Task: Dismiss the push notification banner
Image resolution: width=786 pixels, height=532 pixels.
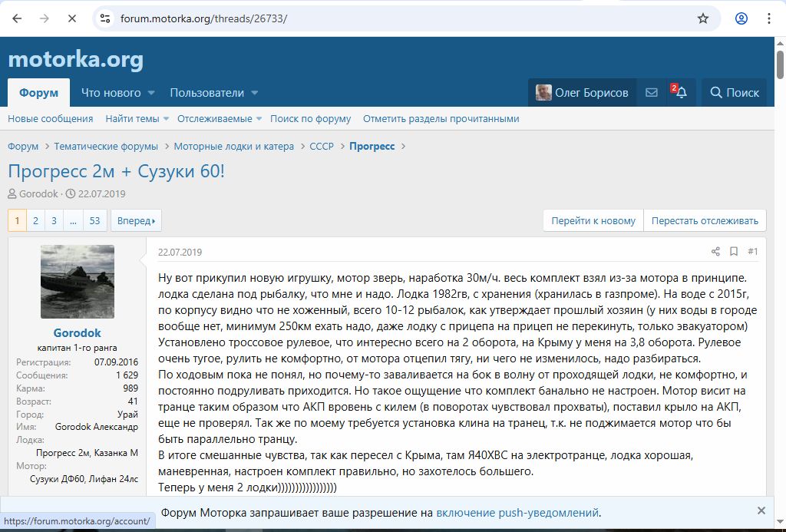Action: coord(761,511)
